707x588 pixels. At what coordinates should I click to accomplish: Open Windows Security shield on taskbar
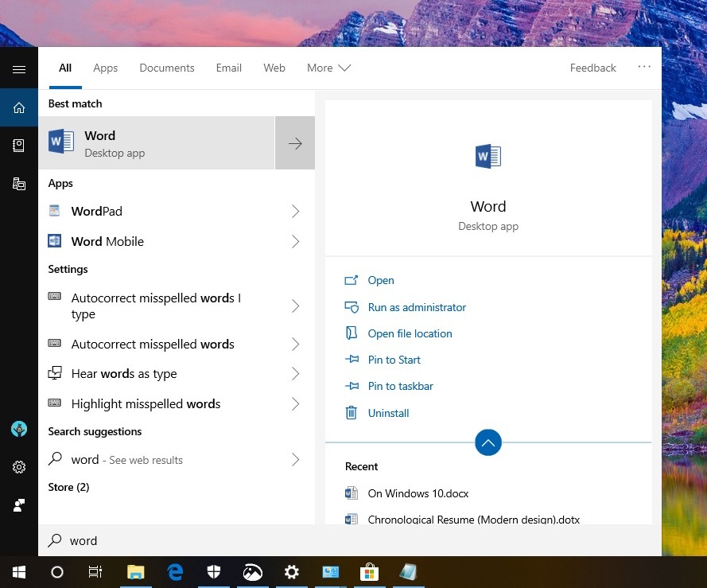coord(214,572)
